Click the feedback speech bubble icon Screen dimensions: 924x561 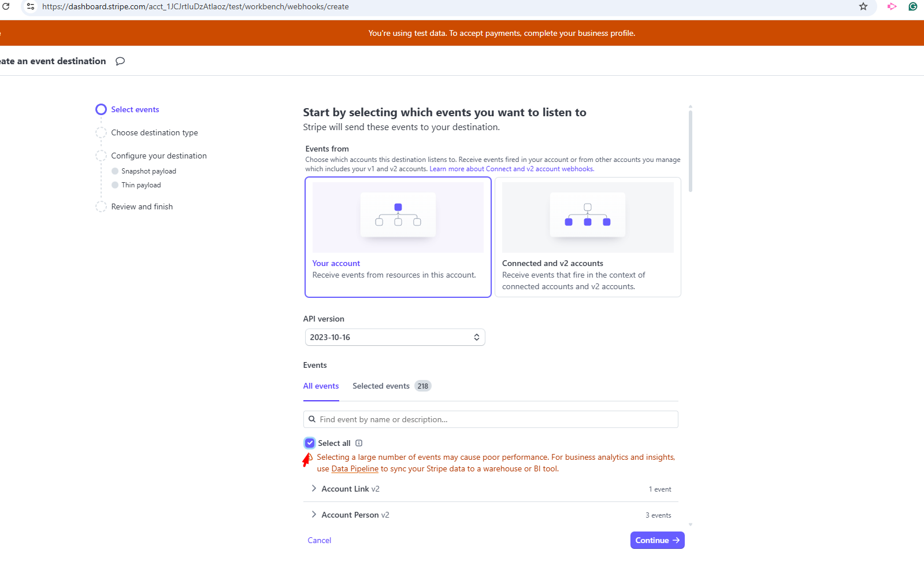click(120, 61)
